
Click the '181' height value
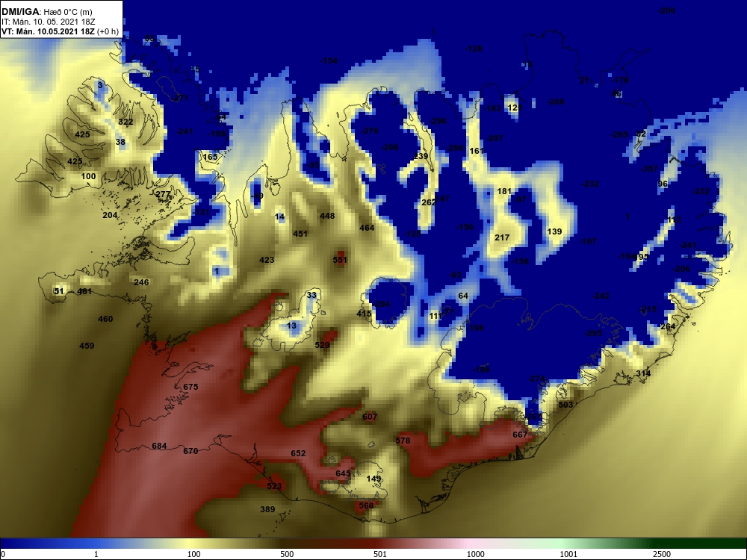pos(504,191)
